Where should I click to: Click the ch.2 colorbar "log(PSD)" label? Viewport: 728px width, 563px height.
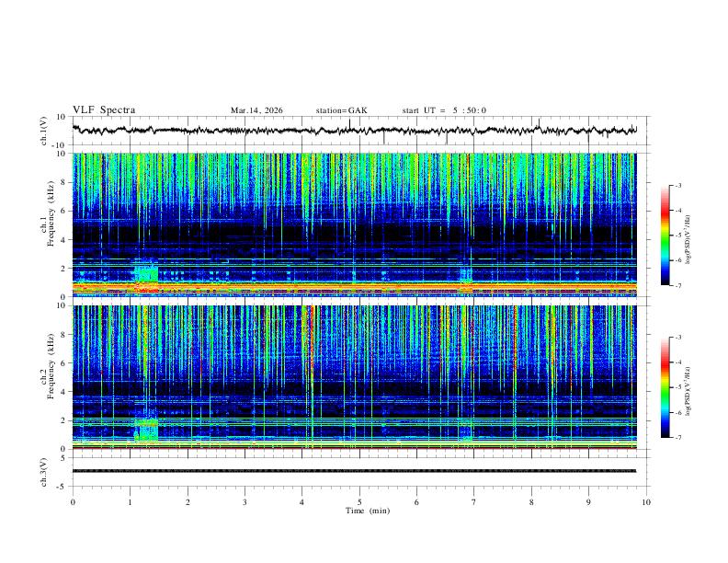688,391
